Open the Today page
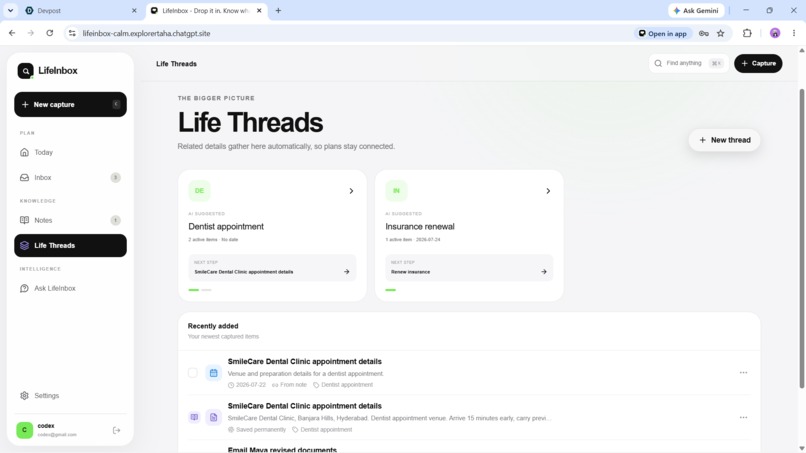The height and width of the screenshot is (453, 806). (70, 152)
